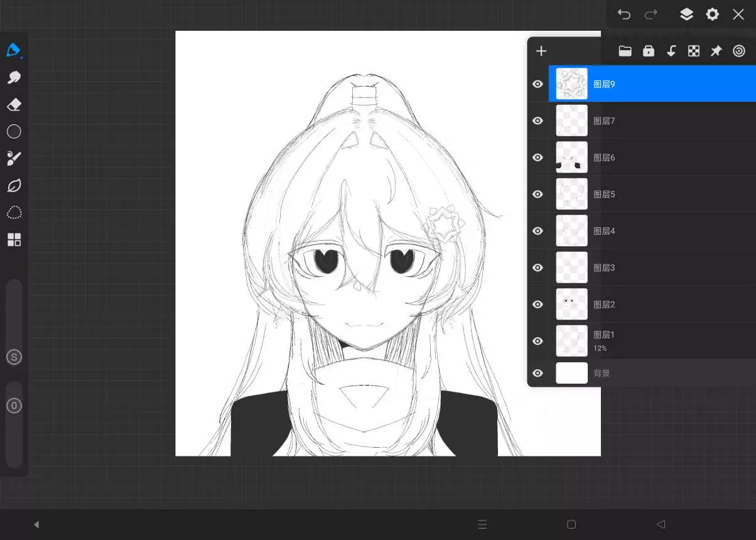Click the 图层7 layer name
Image resolution: width=756 pixels, height=540 pixels.
(604, 121)
